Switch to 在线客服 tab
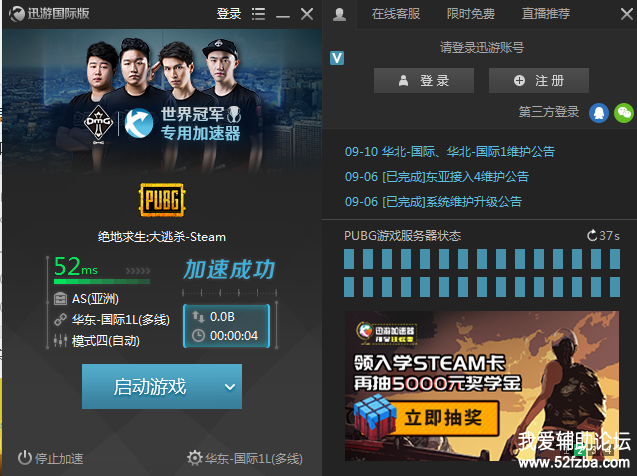The image size is (637, 476). 396,14
